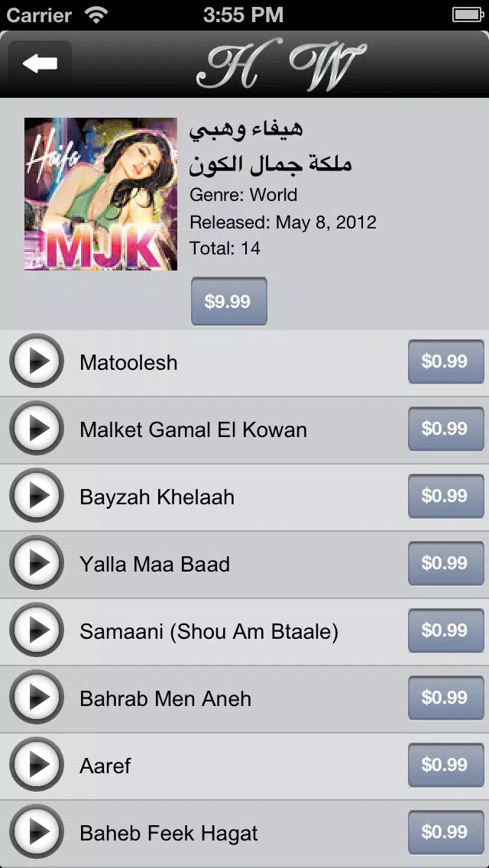Buy the full album for $9.99
The image size is (489, 868).
pyautogui.click(x=228, y=301)
